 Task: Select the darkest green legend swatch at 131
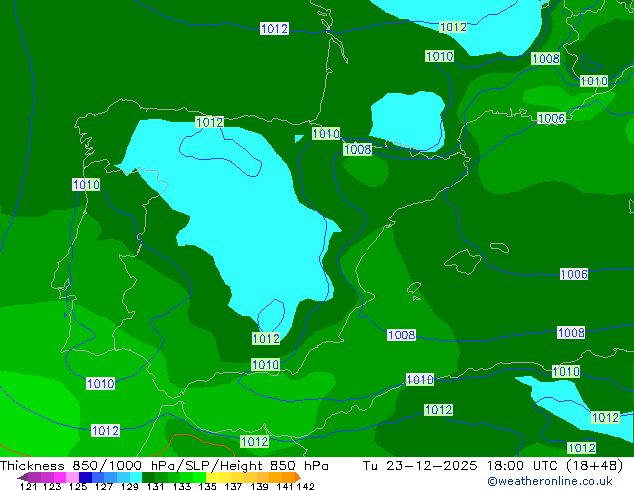pyautogui.click(x=149, y=477)
